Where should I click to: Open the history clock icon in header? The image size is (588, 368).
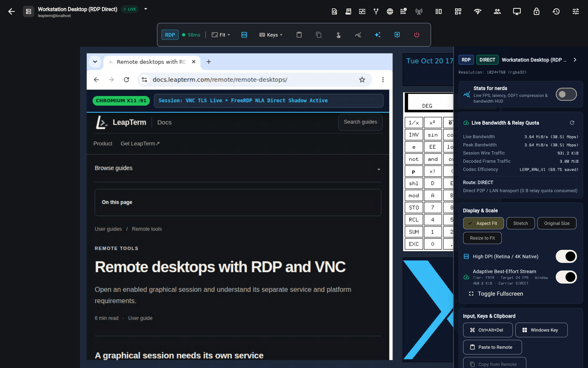click(556, 11)
